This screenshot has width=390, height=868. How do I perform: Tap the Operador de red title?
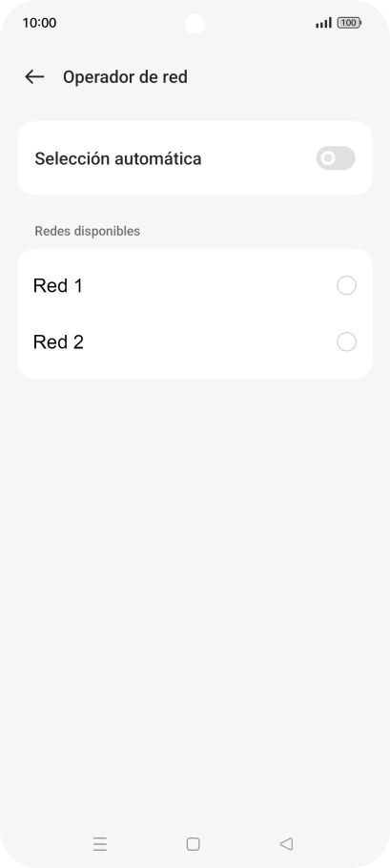[x=125, y=77]
